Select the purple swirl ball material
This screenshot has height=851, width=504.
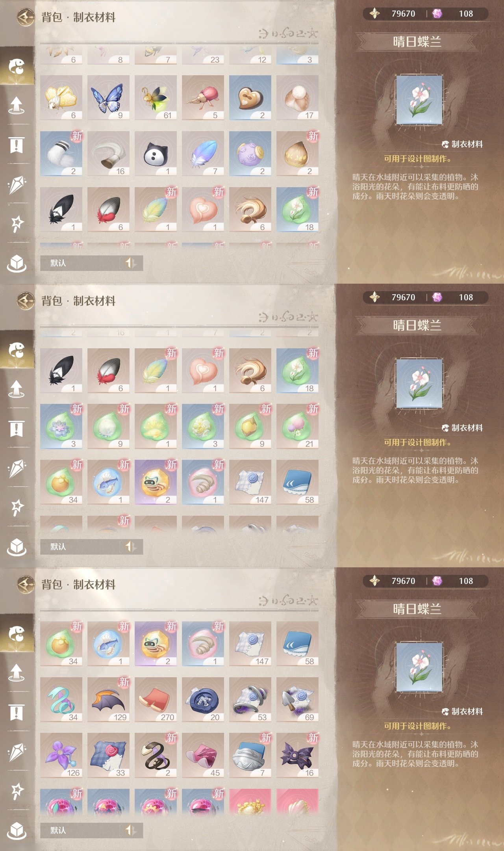point(250,154)
